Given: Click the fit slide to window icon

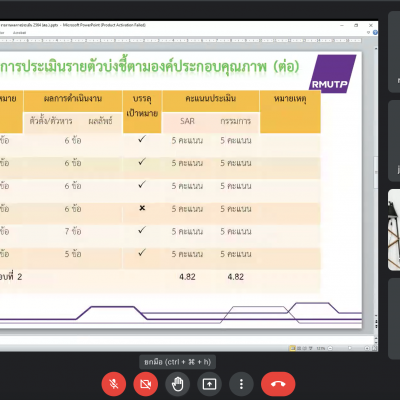Looking at the screenshot, I should 375,348.
